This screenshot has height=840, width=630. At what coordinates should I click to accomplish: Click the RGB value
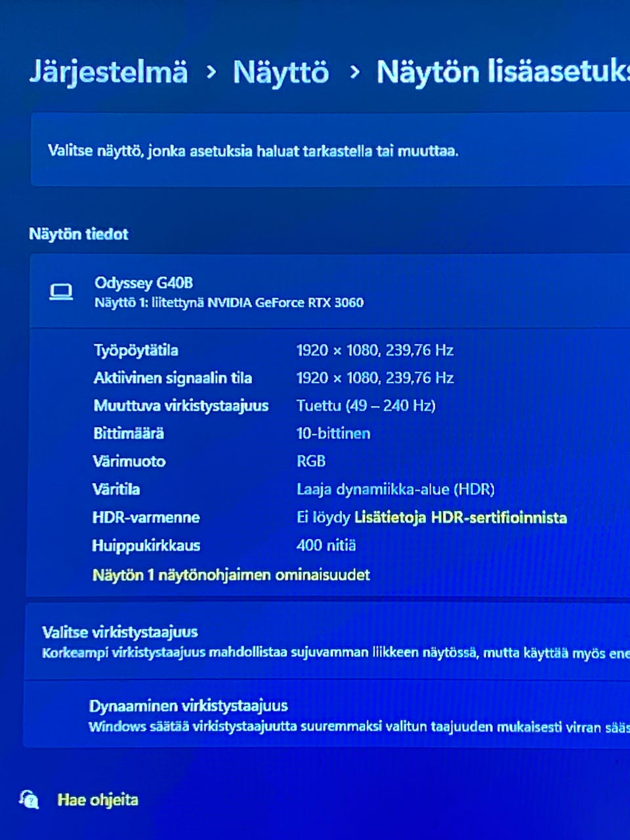(x=311, y=461)
